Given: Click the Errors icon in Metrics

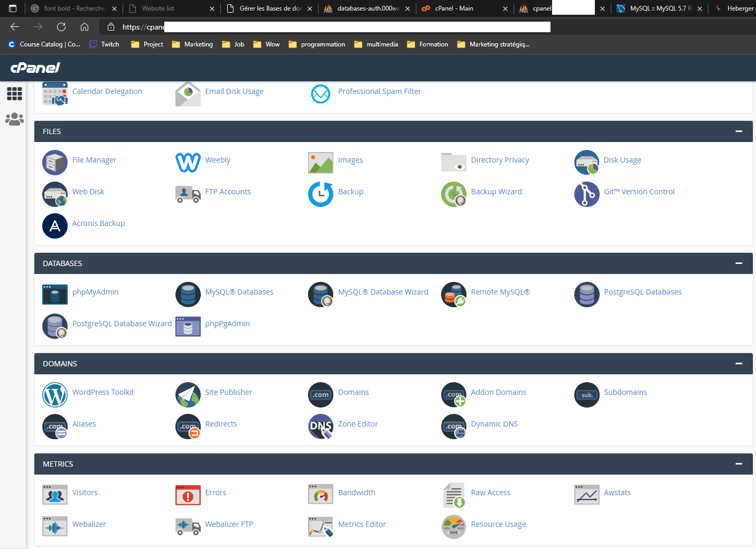Looking at the screenshot, I should pyautogui.click(x=188, y=495).
